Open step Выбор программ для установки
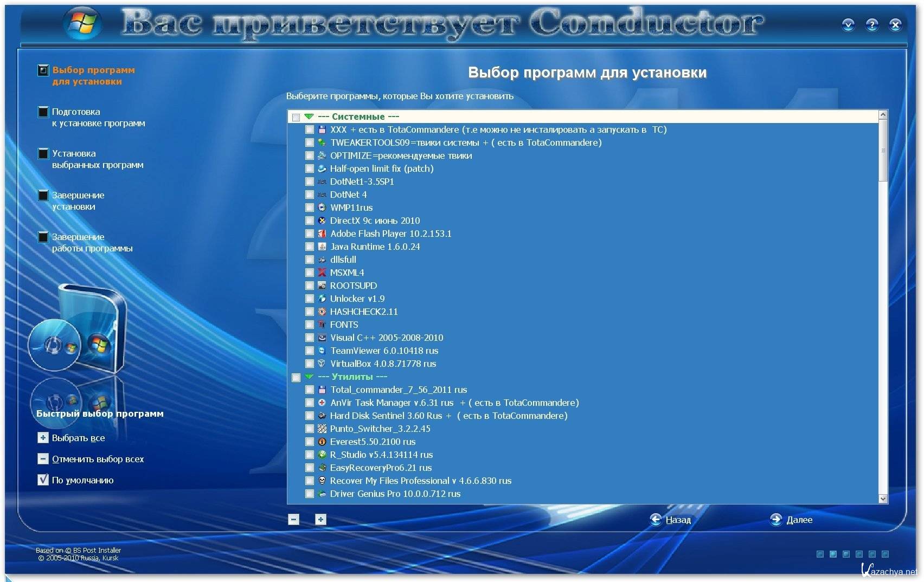The height and width of the screenshot is (582, 924). click(87, 76)
